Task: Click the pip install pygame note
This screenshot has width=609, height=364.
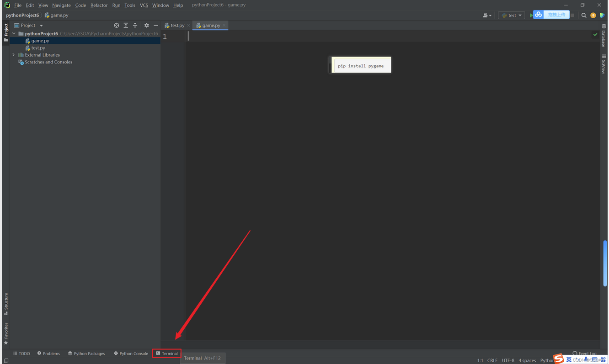Action: pyautogui.click(x=361, y=65)
